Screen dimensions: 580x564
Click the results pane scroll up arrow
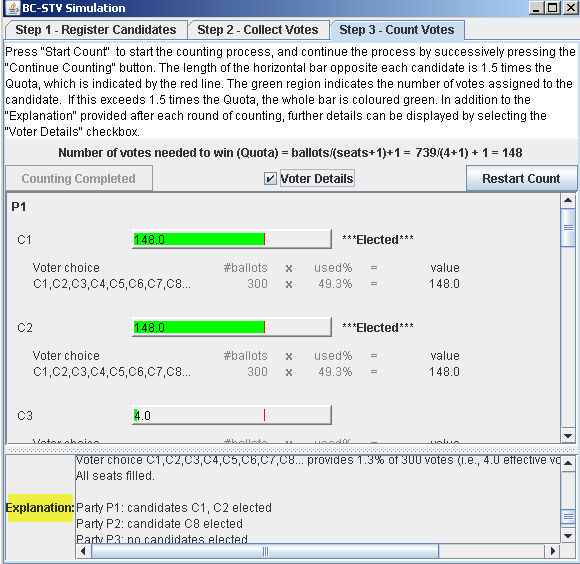coord(568,200)
